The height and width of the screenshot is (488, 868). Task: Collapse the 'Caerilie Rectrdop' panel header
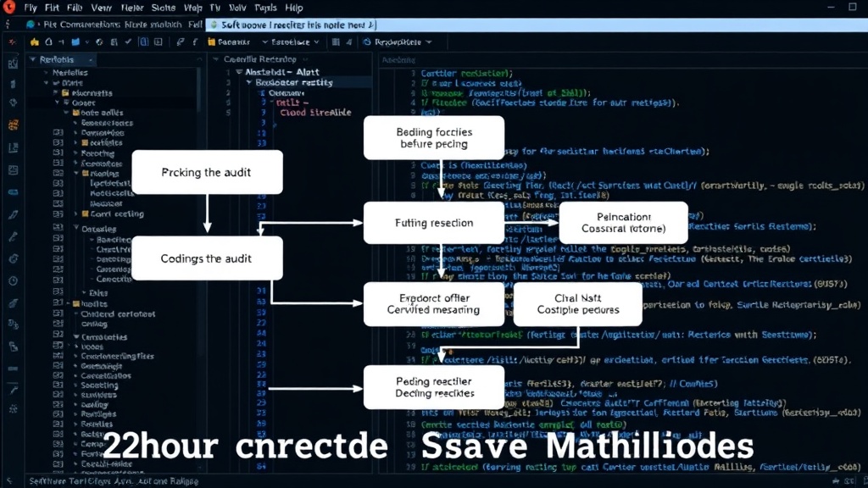click(216, 59)
